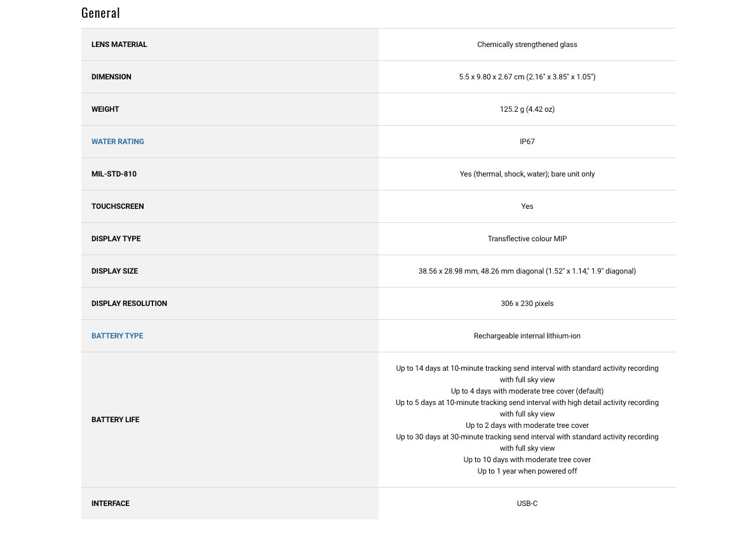Click the Up to 1 year when powered off line
This screenshot has width=756, height=539.
tap(527, 471)
